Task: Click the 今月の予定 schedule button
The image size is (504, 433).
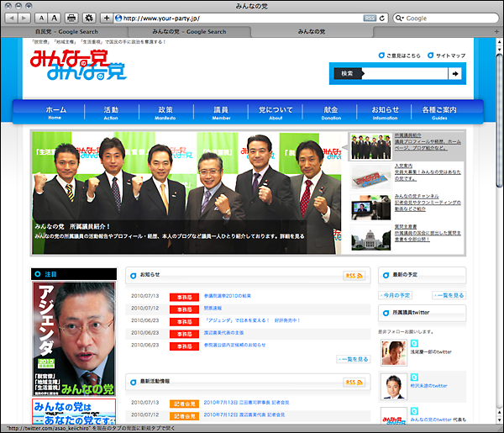Action: click(398, 296)
